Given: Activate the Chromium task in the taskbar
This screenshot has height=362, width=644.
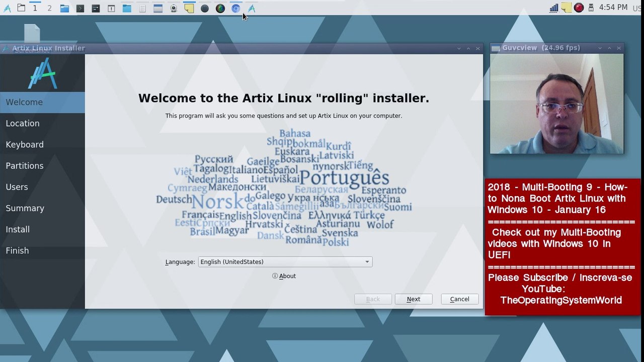Looking at the screenshot, I should pos(235,8).
